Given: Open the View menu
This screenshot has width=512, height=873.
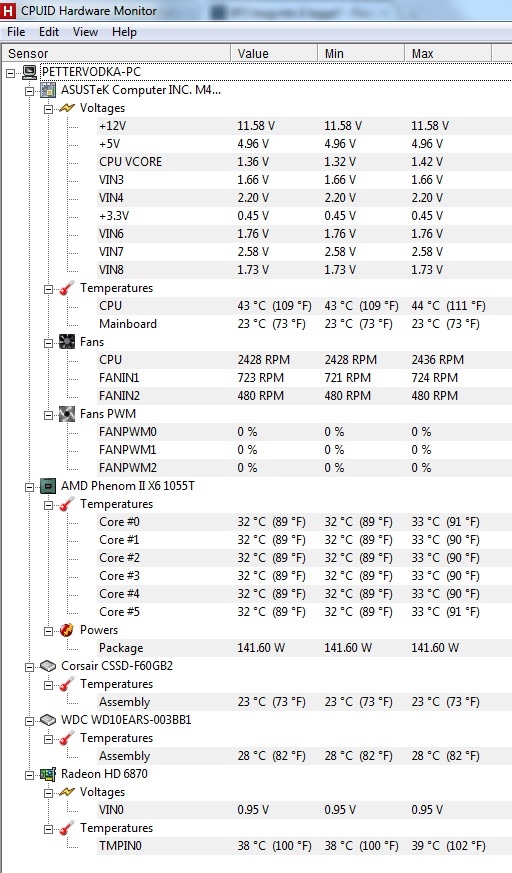Looking at the screenshot, I should tap(85, 32).
